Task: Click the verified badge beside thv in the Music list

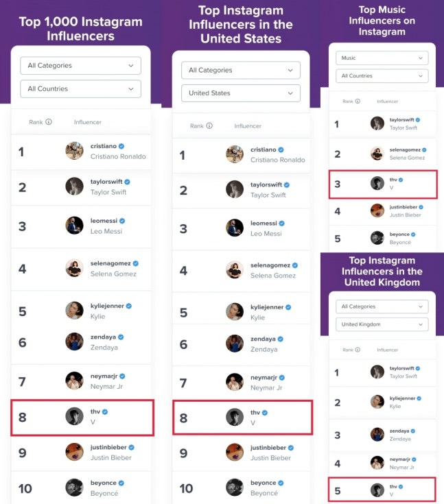Action: tap(401, 179)
